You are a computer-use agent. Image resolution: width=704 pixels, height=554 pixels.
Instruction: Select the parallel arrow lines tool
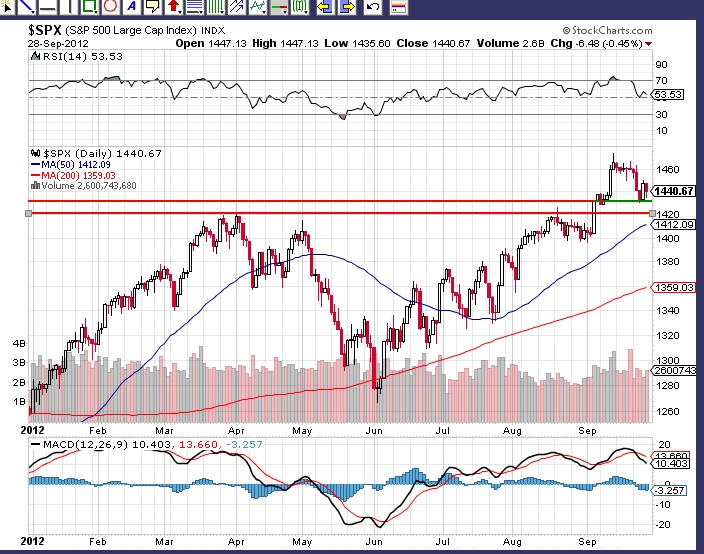point(237,7)
